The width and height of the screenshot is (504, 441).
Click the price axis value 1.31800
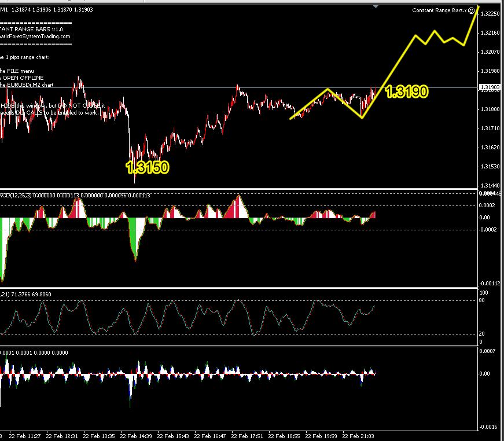pos(491,109)
